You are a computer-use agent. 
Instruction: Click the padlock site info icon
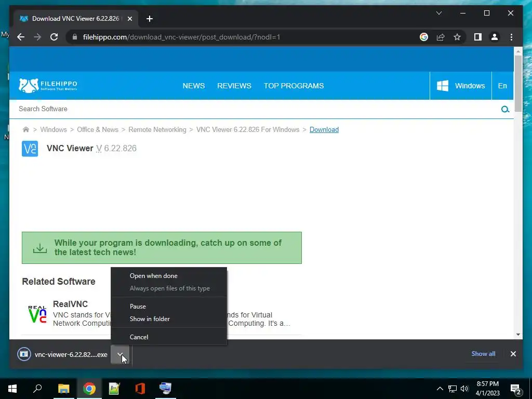coord(74,37)
